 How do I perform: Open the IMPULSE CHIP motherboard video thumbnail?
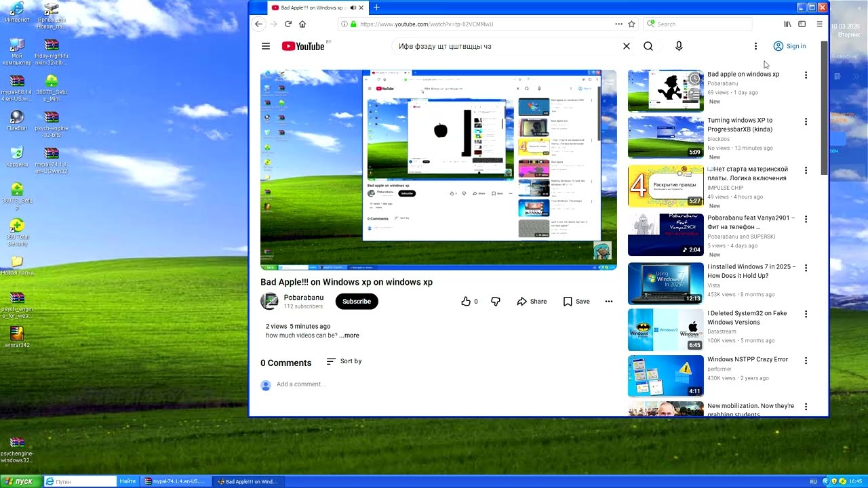tap(666, 186)
